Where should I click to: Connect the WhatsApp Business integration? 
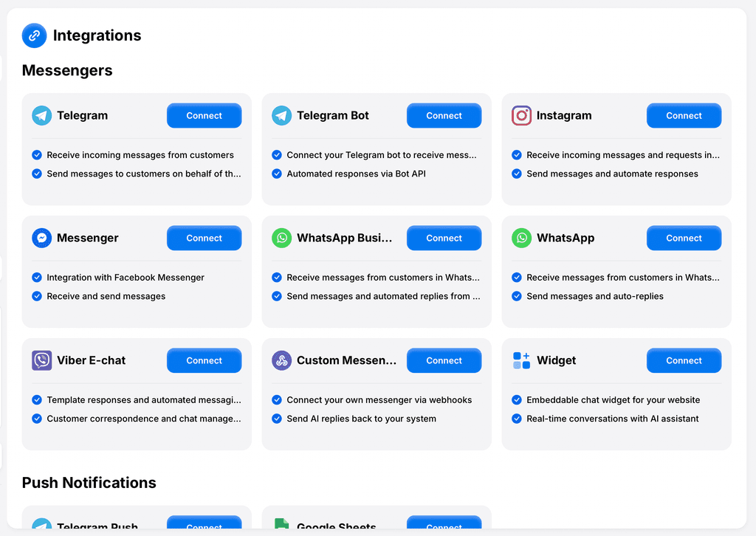(444, 238)
